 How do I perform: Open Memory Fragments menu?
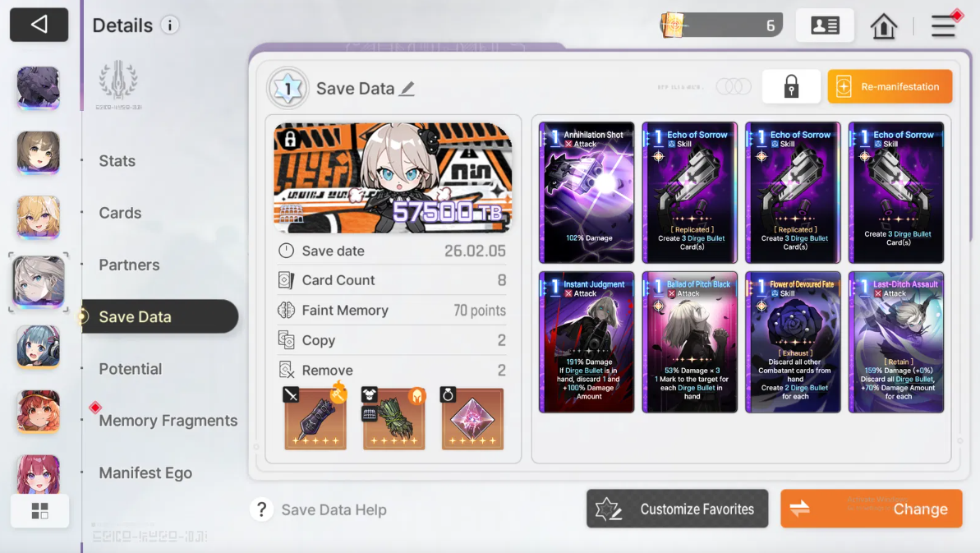(168, 421)
